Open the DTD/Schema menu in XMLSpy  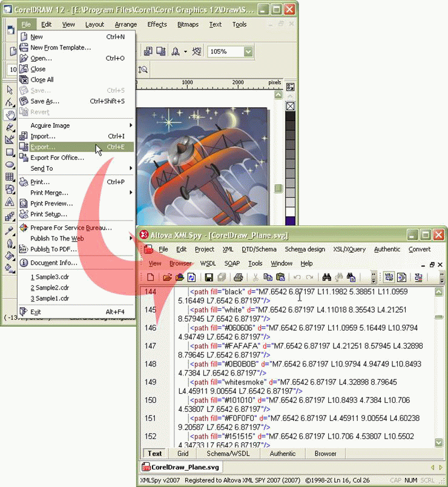(259, 249)
